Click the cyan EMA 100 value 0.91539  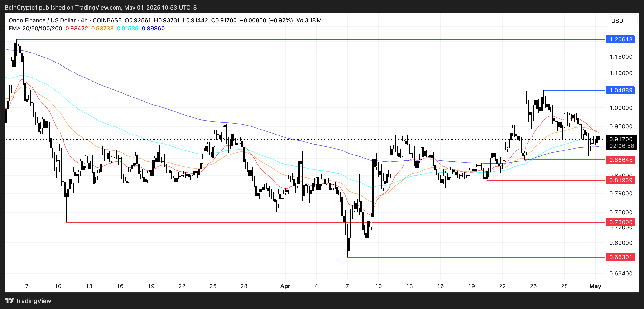(x=128, y=29)
